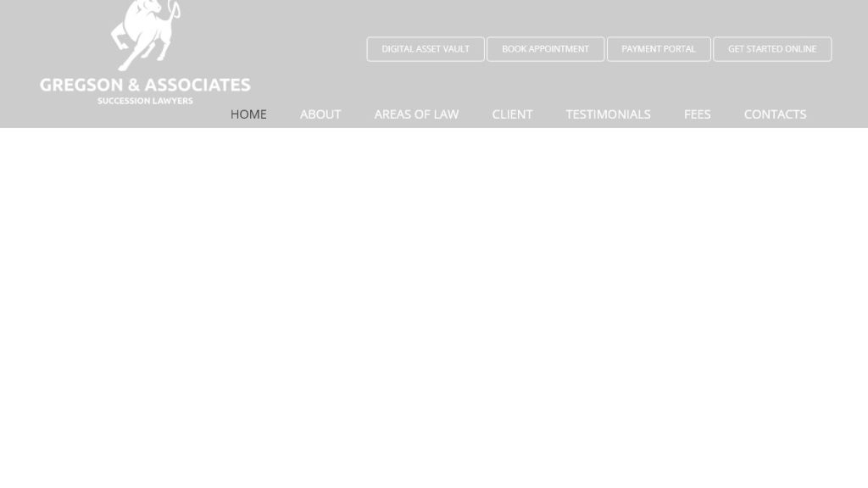This screenshot has width=868, height=488.
Task: Open the Digital Asset Vault button
Action: (x=426, y=49)
